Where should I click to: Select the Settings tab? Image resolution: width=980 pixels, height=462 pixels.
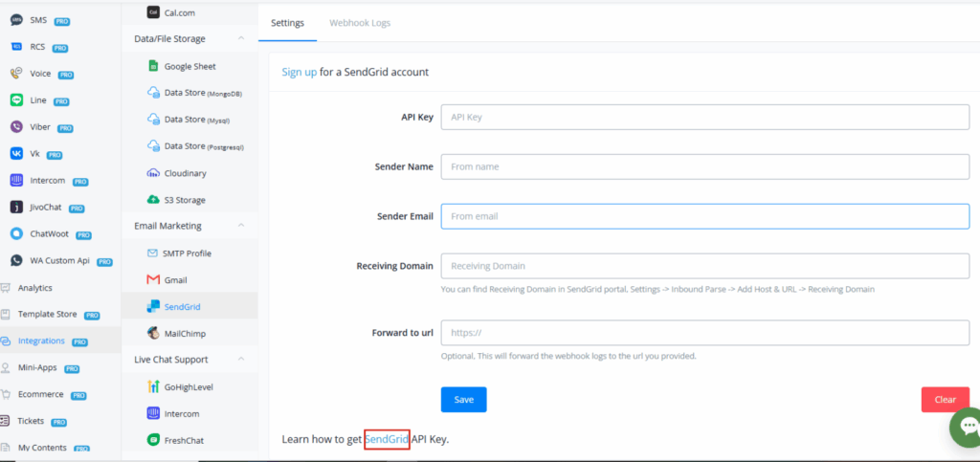(x=287, y=22)
